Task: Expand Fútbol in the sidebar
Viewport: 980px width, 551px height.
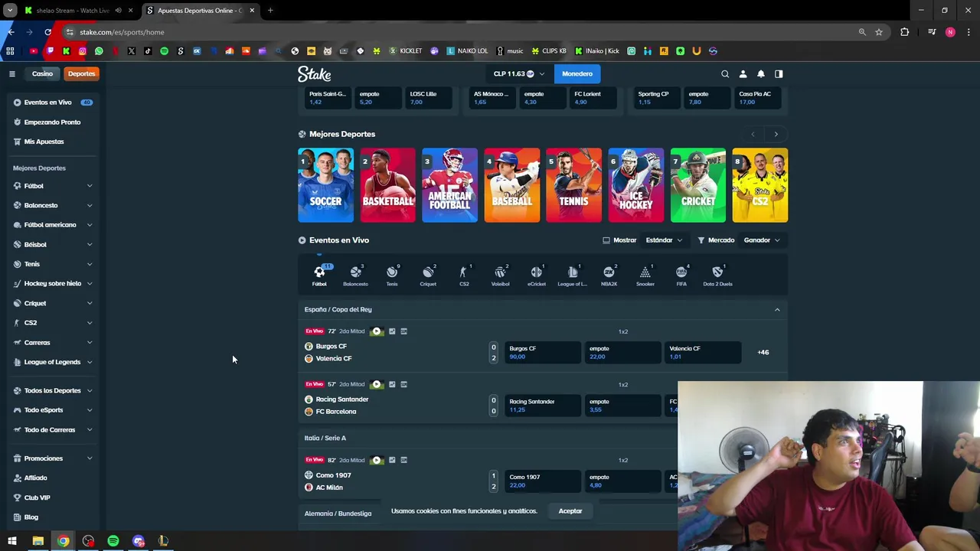Action: tap(90, 186)
